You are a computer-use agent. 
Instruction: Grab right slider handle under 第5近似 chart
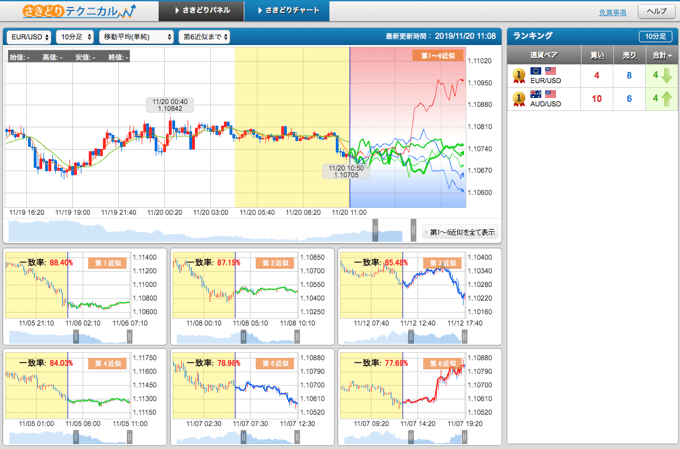[297, 437]
